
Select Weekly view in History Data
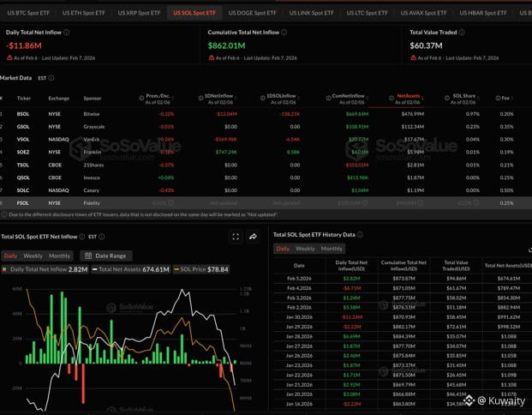305,249
